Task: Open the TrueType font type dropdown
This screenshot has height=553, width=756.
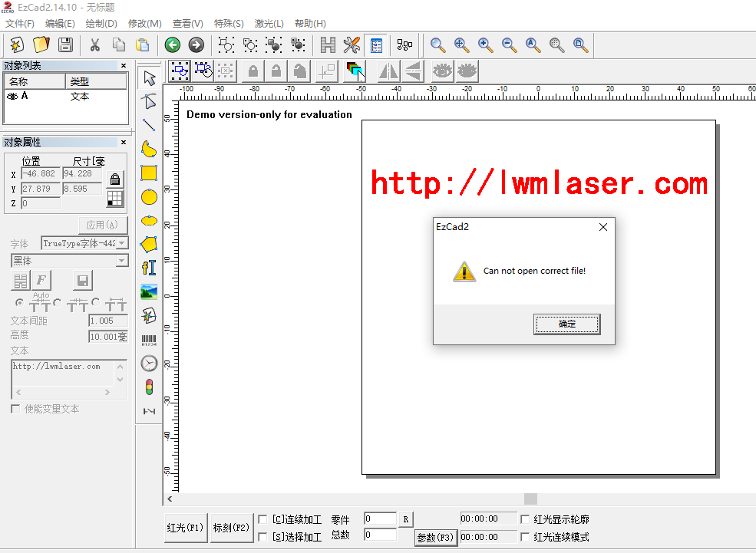Action: [x=123, y=243]
